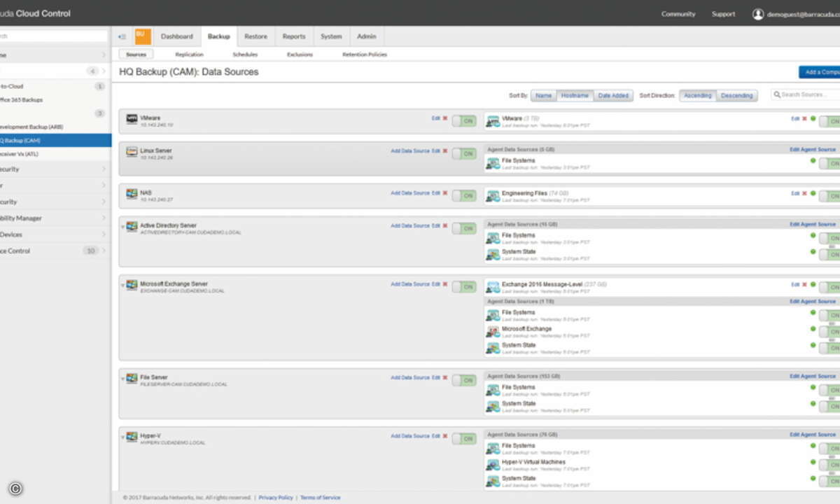Delete Microsoft Exchange Server with red X
The width and height of the screenshot is (840, 504).
(x=444, y=284)
